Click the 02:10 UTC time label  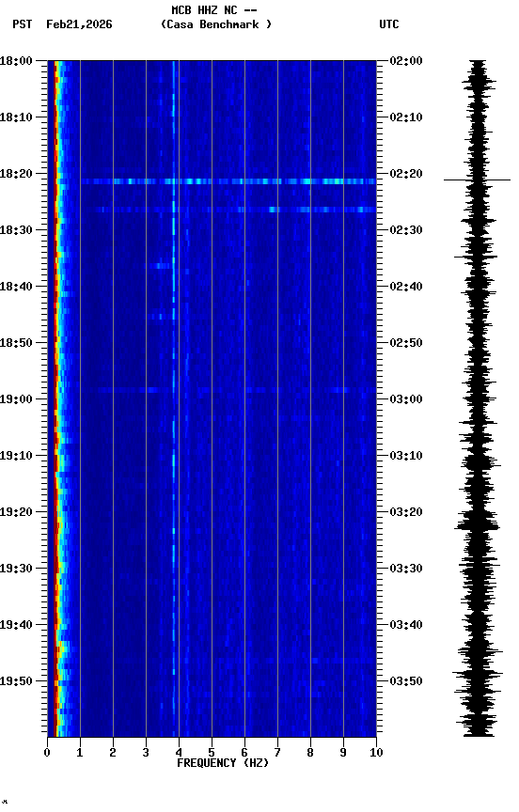(x=406, y=117)
